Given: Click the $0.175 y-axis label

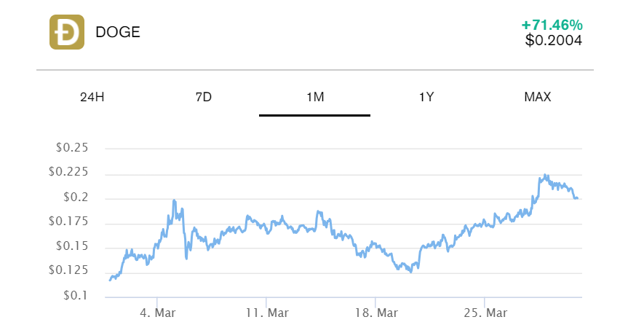Looking at the screenshot, I should pyautogui.click(x=68, y=222).
